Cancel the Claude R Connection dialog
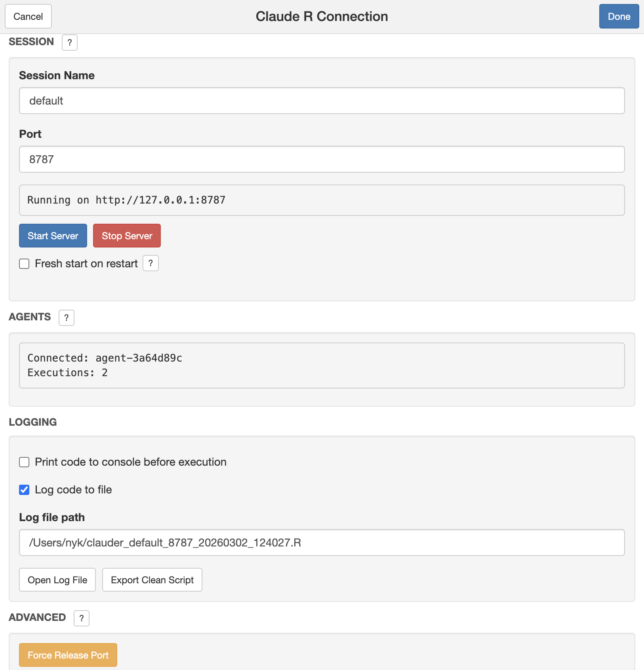This screenshot has height=670, width=644. point(28,16)
